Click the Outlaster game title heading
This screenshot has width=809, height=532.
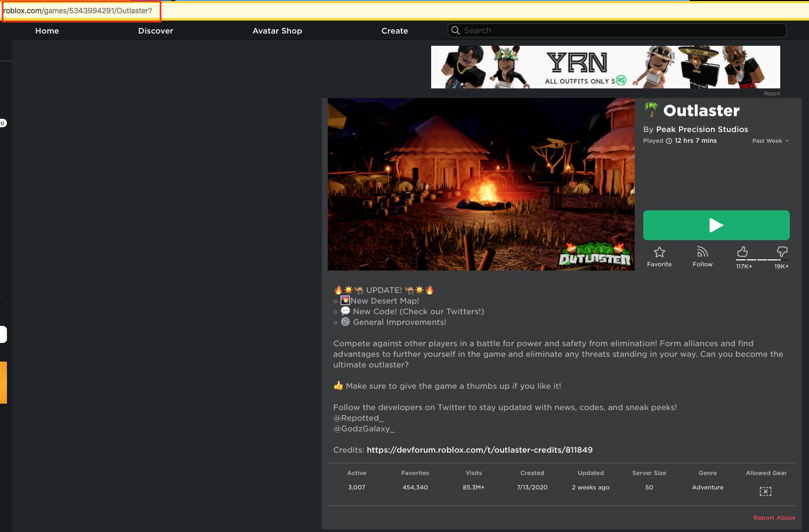coord(701,110)
